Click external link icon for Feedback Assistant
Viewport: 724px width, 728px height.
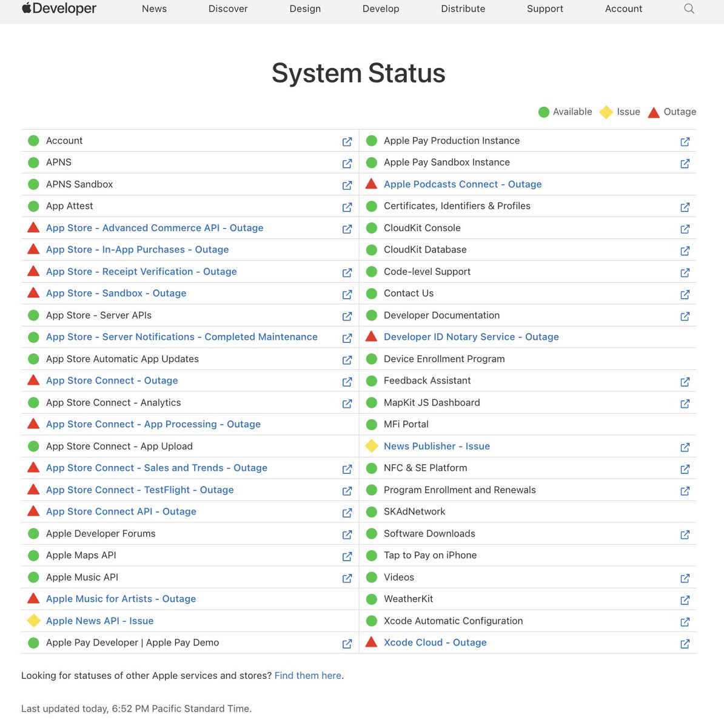point(685,382)
